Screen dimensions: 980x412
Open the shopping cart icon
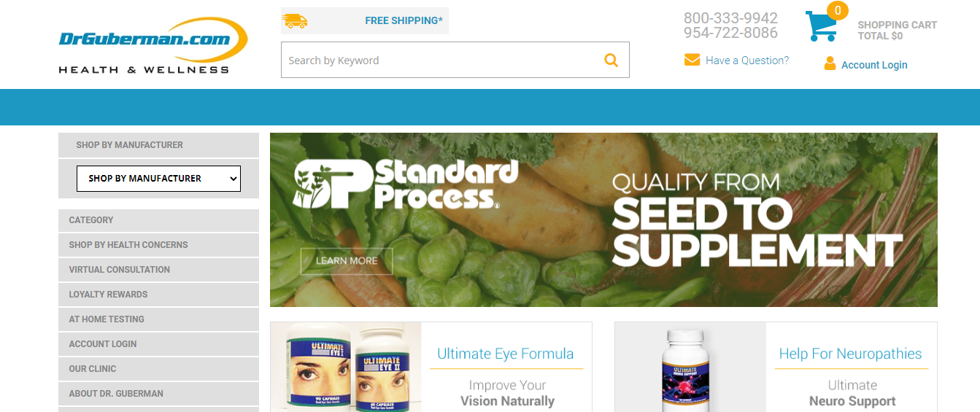821,26
